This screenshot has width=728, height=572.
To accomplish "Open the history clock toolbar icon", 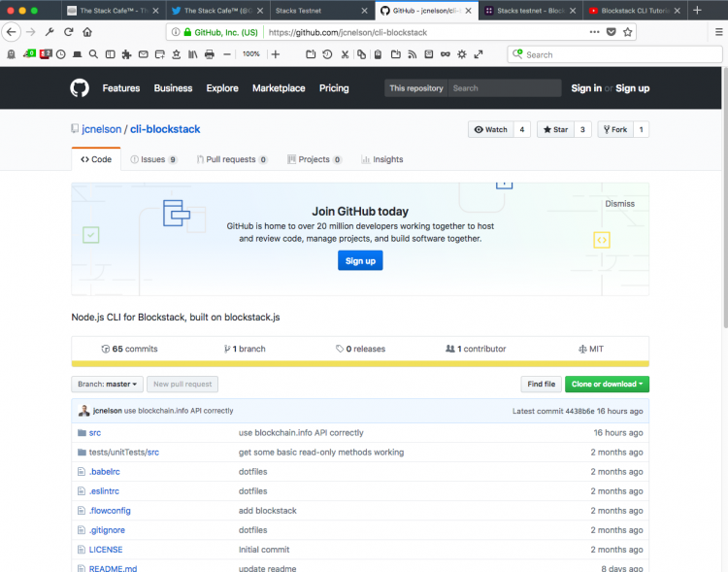I will coord(61,54).
